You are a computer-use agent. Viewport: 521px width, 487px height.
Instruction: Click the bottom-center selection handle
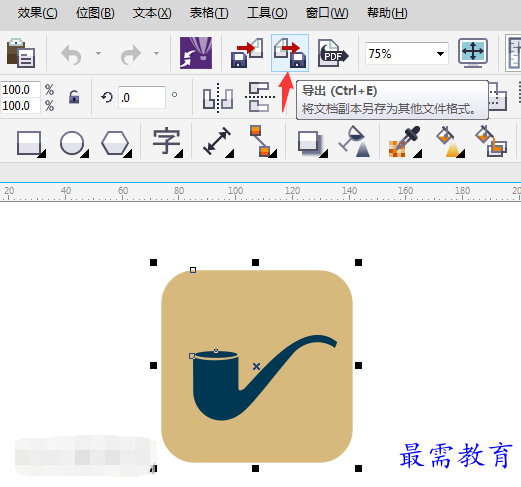point(255,469)
